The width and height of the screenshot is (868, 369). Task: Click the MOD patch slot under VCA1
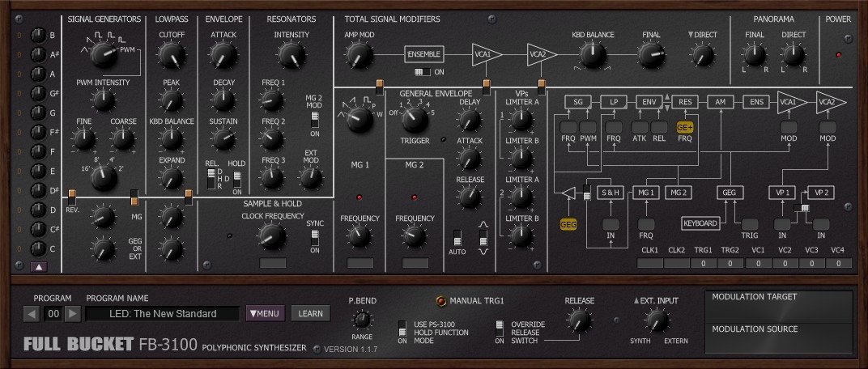[x=789, y=127]
